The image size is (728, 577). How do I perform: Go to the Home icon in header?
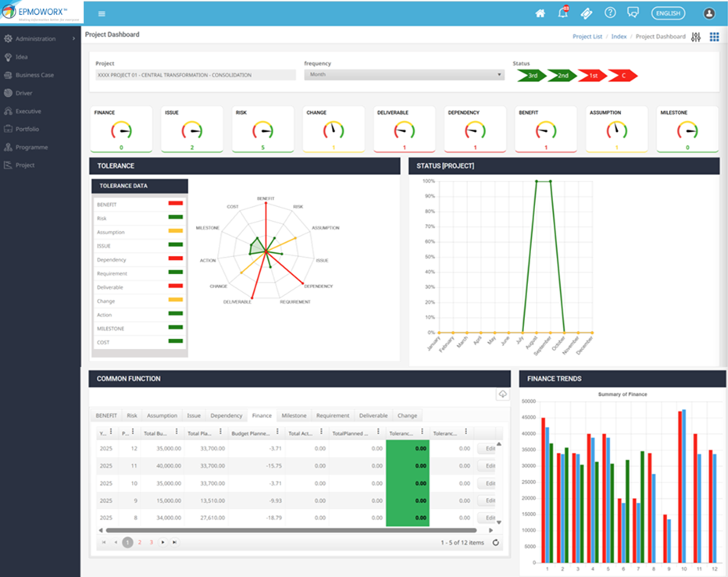click(x=540, y=13)
